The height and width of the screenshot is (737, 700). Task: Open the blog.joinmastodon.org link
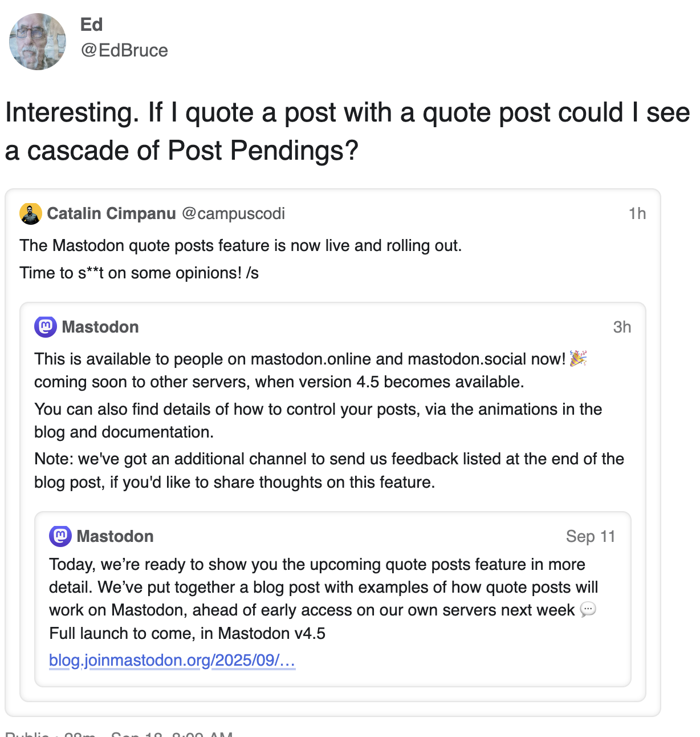click(172, 660)
